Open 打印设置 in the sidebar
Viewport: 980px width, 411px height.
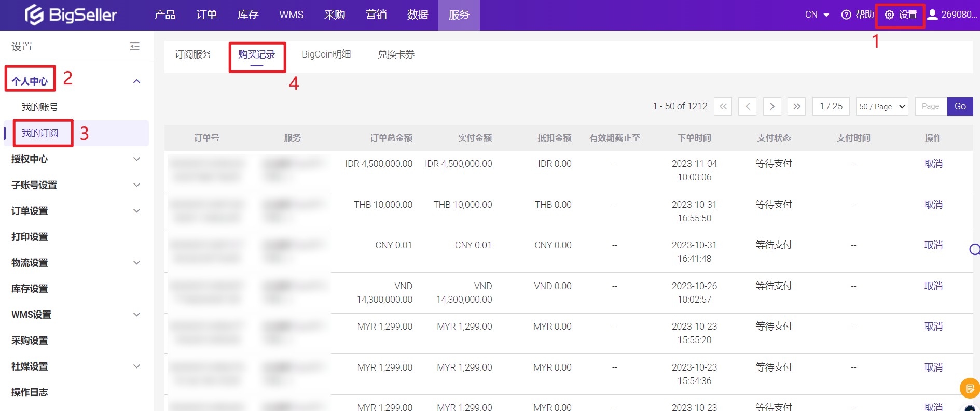point(30,237)
